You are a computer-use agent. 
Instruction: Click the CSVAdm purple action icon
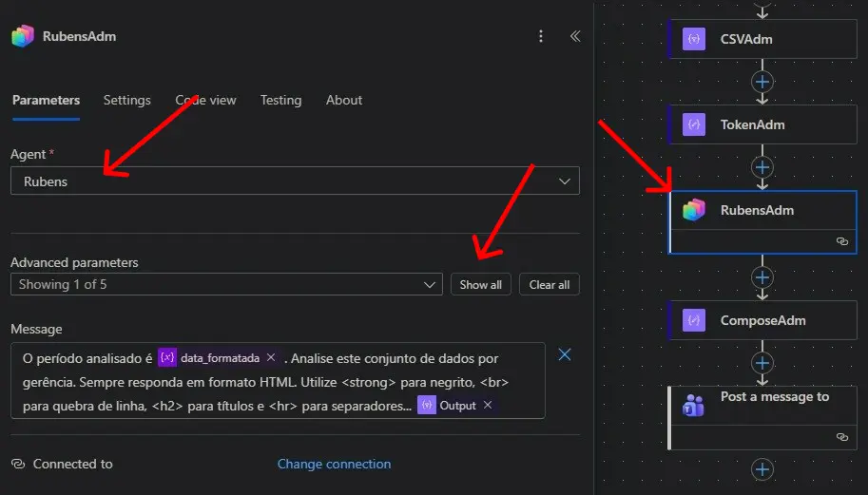[694, 39]
